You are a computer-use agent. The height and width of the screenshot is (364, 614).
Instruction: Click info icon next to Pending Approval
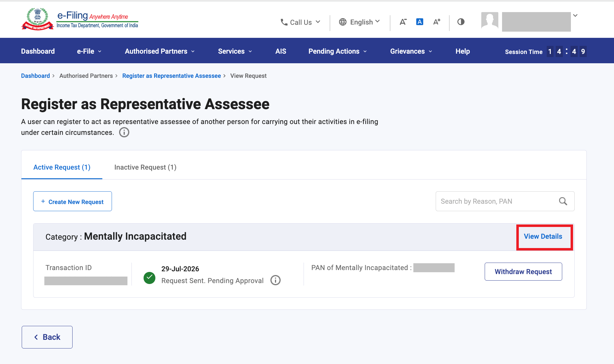click(275, 280)
